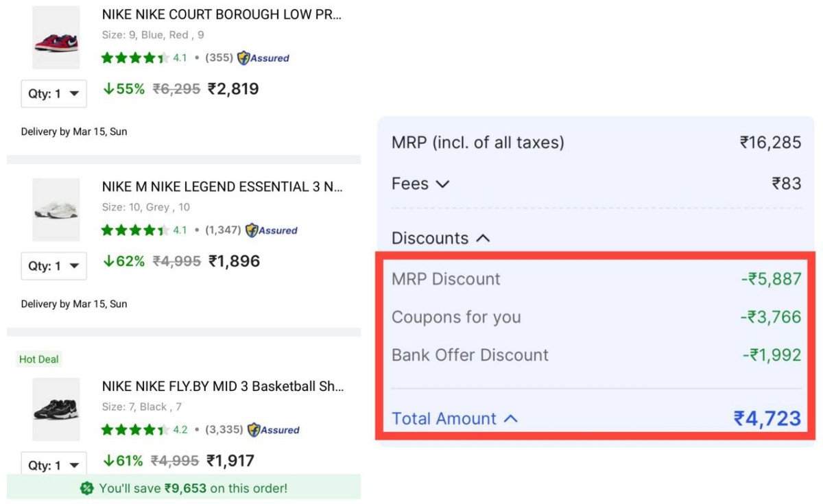Open the NIKE COURT BOROUGH LOW product title
This screenshot has width=823, height=504.
[x=222, y=14]
